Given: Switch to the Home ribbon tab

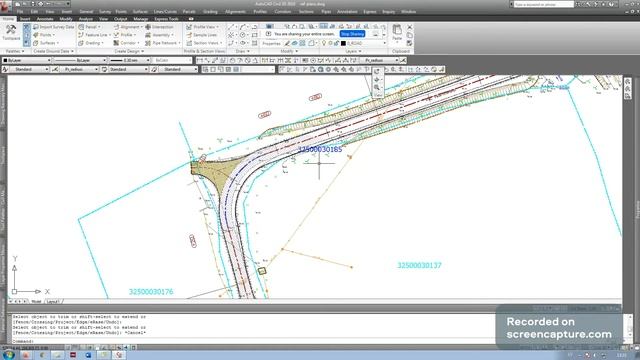Looking at the screenshot, I should (8, 19).
